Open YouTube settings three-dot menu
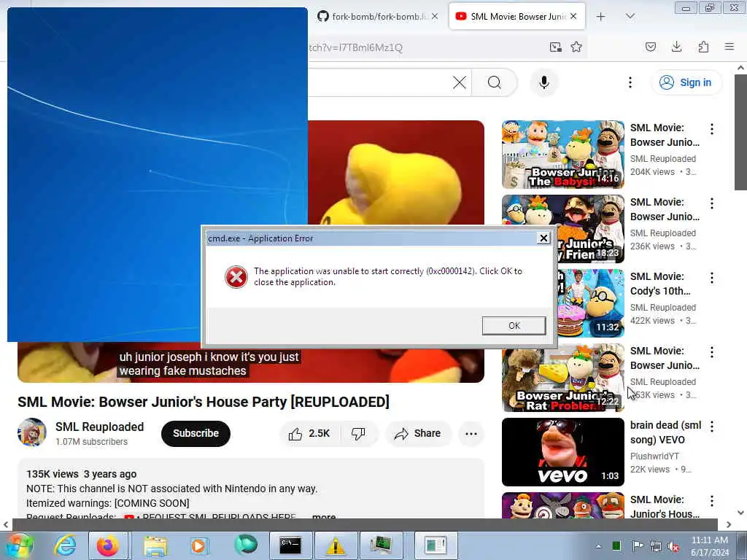The width and height of the screenshot is (747, 560). (x=630, y=82)
